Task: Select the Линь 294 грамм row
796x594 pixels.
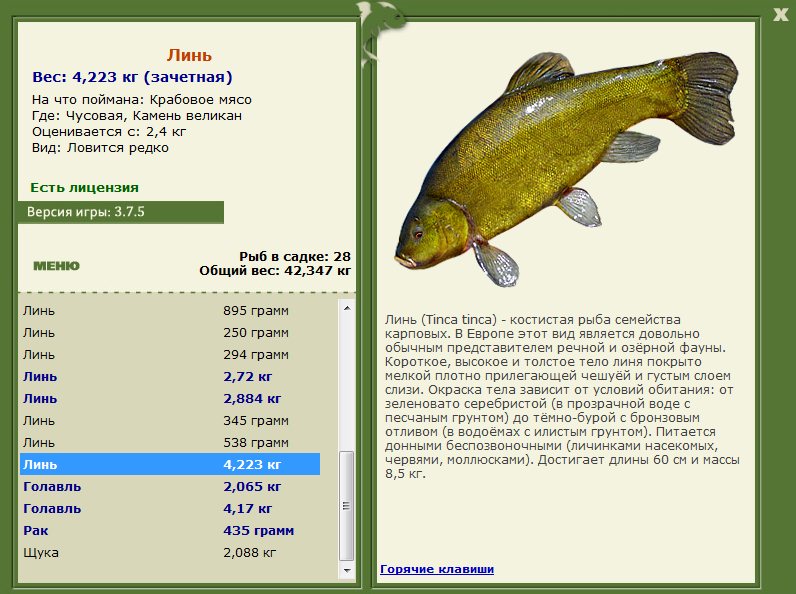Action: pos(170,354)
